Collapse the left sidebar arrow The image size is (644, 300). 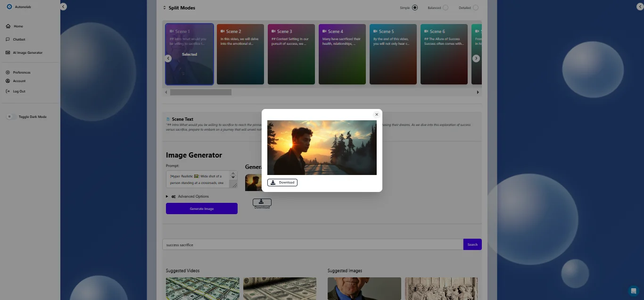point(63,7)
